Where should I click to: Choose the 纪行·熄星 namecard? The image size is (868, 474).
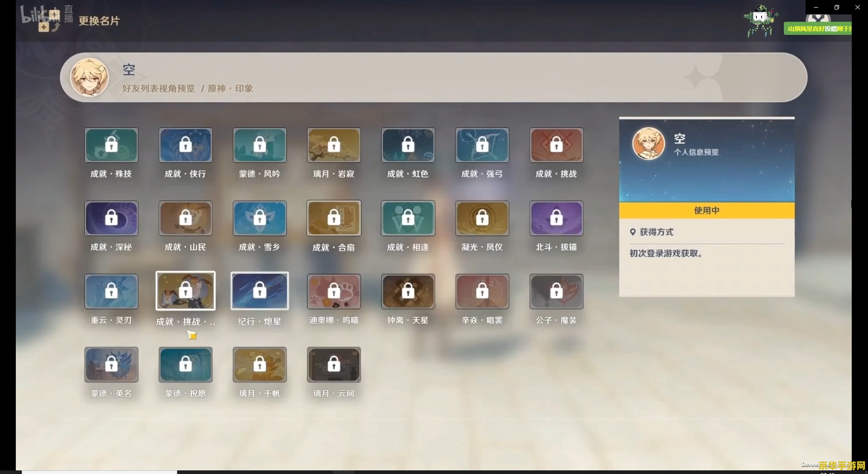[x=259, y=291]
